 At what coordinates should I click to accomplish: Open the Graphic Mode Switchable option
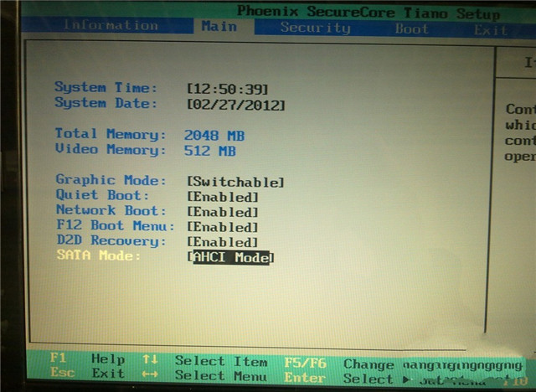pyautogui.click(x=236, y=182)
